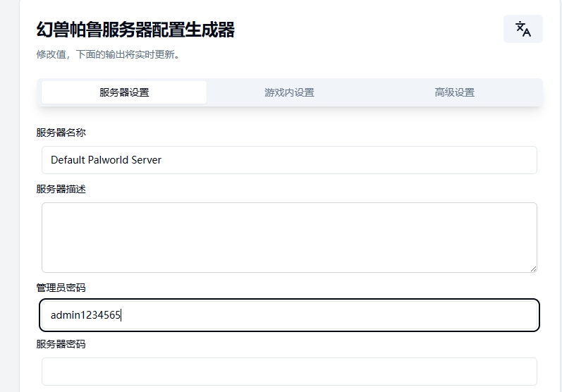This screenshot has width=562, height=392.
Task: Click the description textarea resize handle
Action: click(x=533, y=269)
